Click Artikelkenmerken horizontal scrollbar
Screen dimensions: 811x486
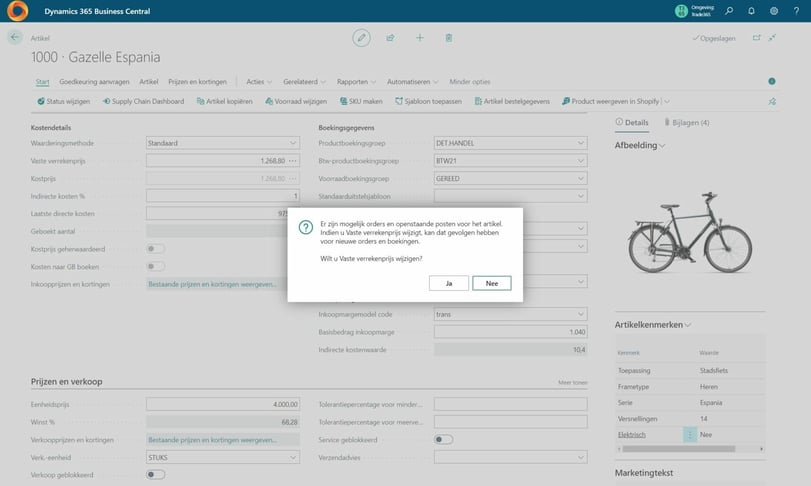(679, 449)
